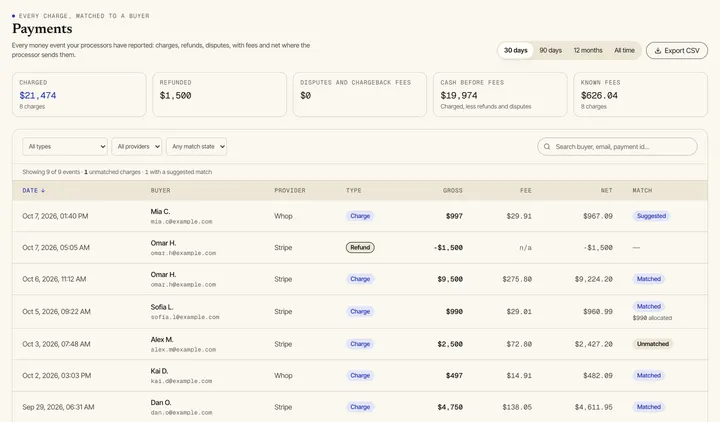720x422 pixels.
Task: Click the Provider column header
Action: click(x=290, y=191)
